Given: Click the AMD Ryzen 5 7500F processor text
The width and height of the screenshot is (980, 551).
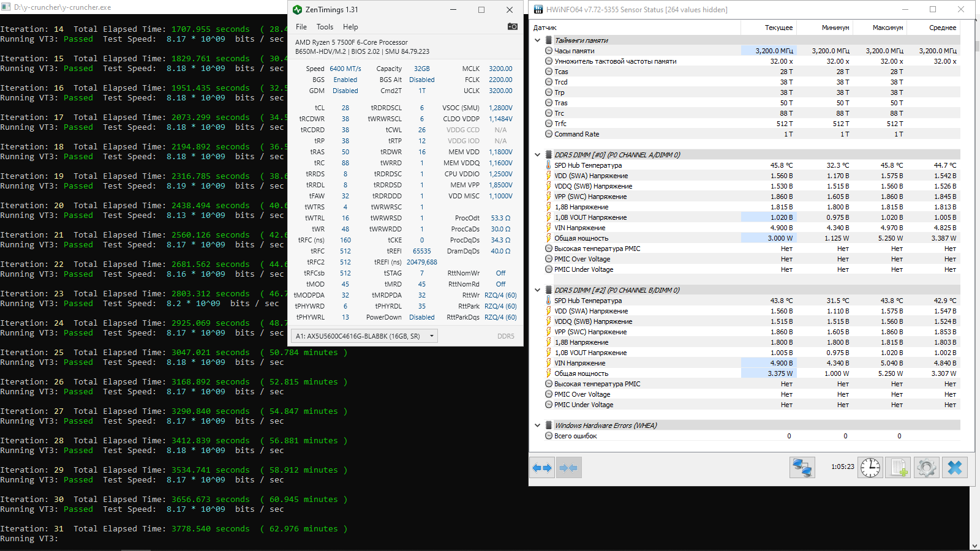Looking at the screenshot, I should point(352,42).
